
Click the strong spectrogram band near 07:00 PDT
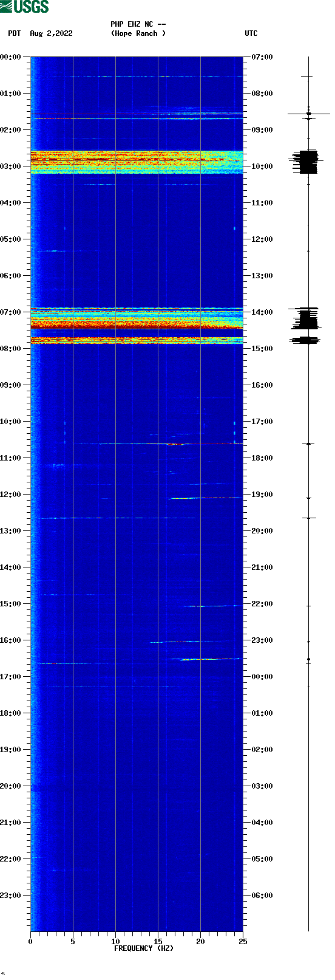pos(137,318)
